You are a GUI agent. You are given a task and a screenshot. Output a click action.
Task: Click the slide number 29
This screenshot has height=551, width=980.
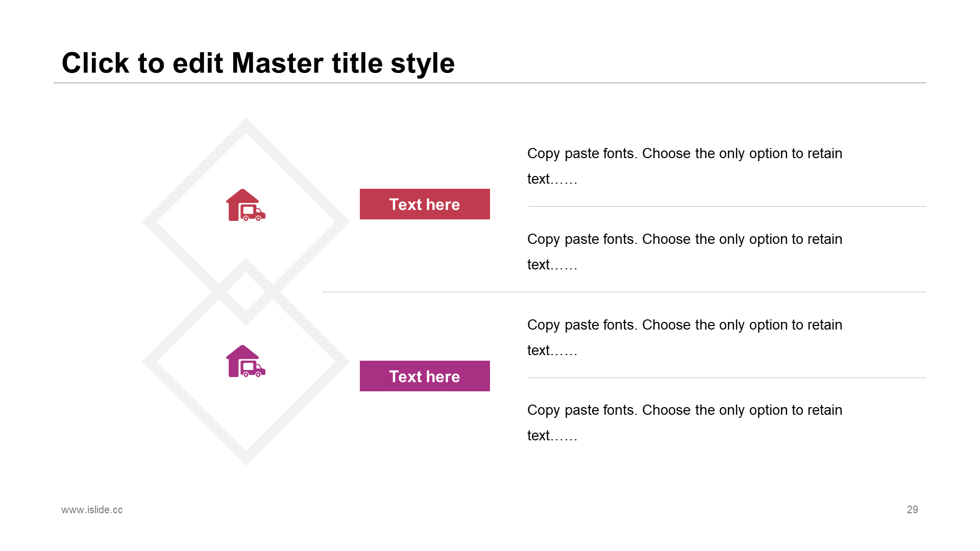tap(913, 510)
